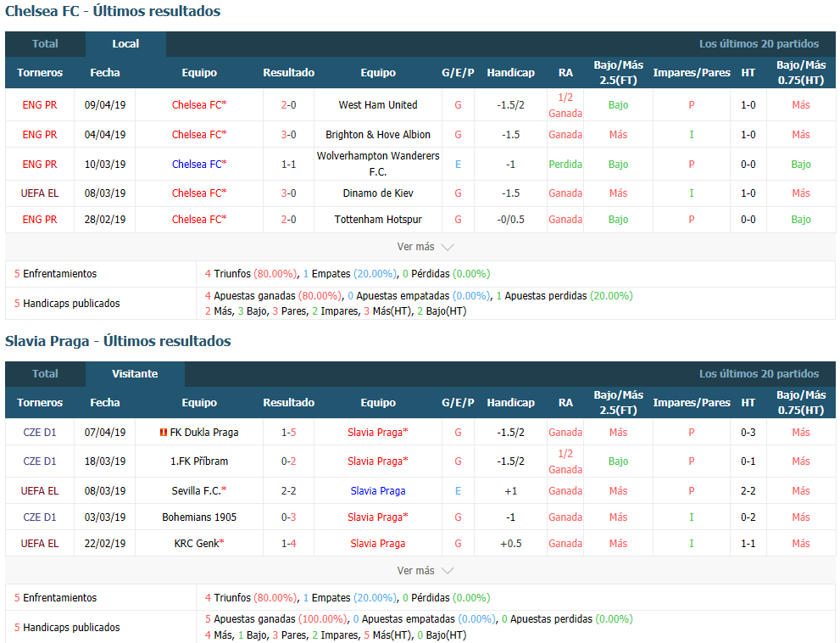Open Tottenham Hotspur team link
The height and width of the screenshot is (643, 840).
378,220
